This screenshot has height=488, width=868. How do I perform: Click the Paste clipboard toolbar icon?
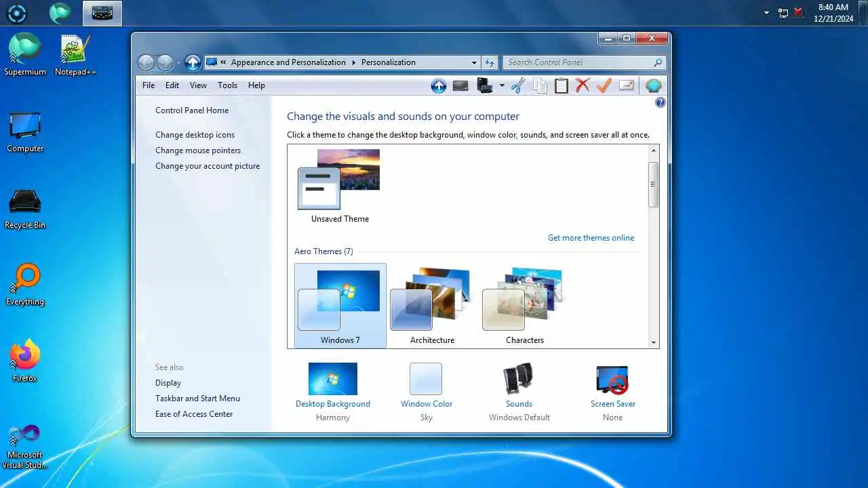tap(561, 85)
